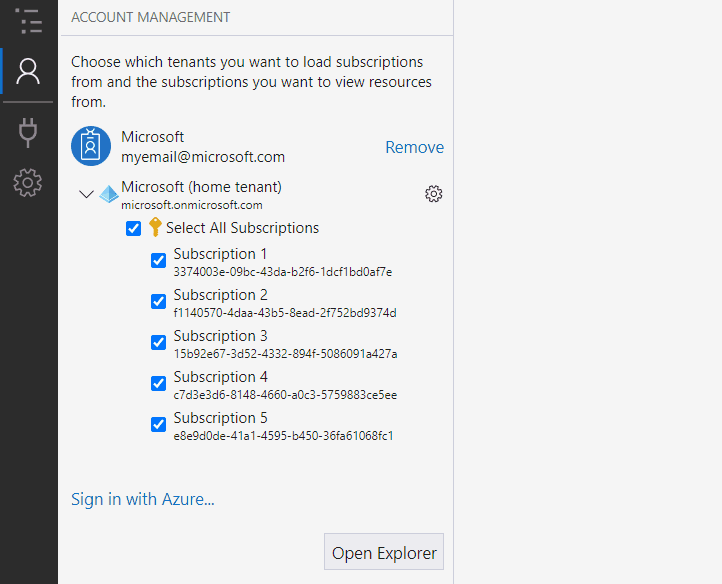Uncheck the Subscription 4 checkbox

click(x=158, y=384)
